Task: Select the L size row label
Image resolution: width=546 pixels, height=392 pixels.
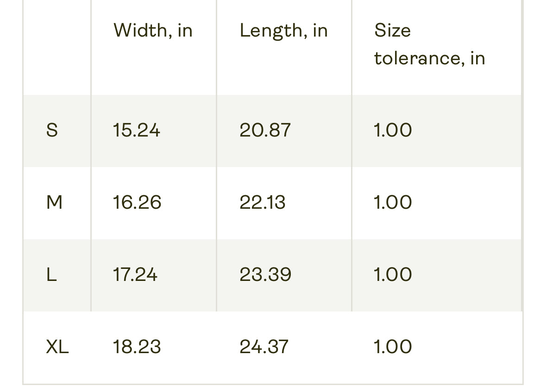Action: coord(51,275)
